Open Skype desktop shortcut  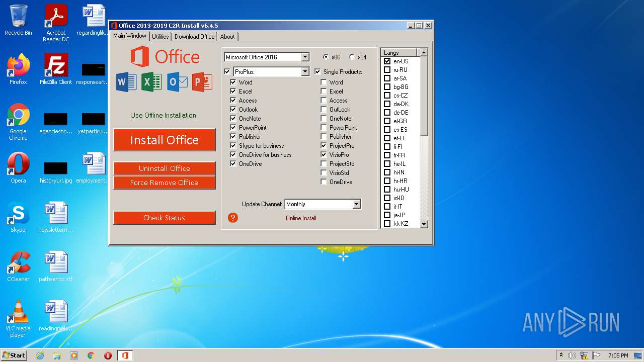(18, 217)
